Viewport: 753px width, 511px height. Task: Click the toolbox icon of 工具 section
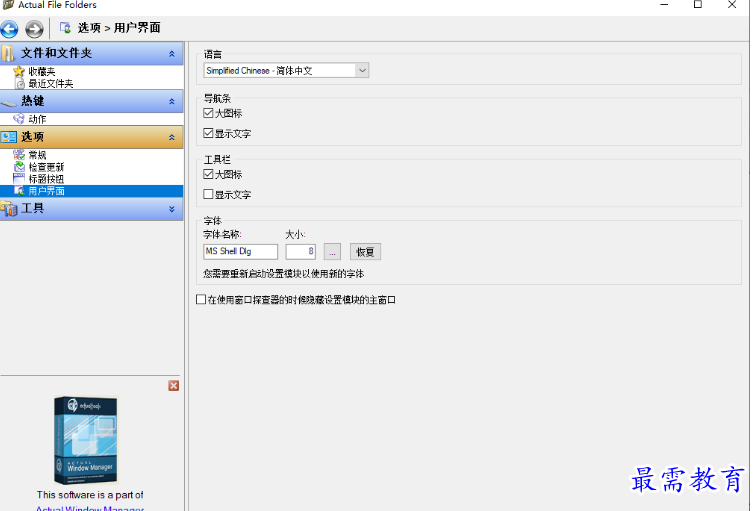9,209
